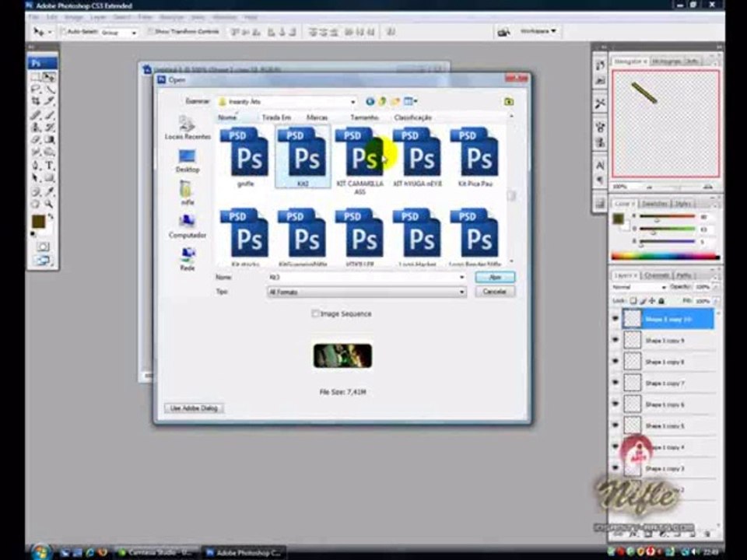The height and width of the screenshot is (560, 747).
Task: Open Rede in the places sidebar
Action: (188, 260)
